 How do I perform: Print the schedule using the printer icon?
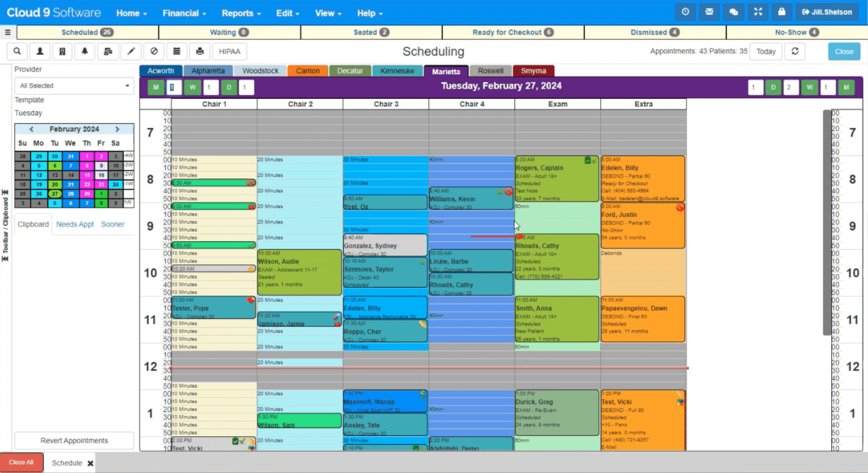pyautogui.click(x=200, y=51)
